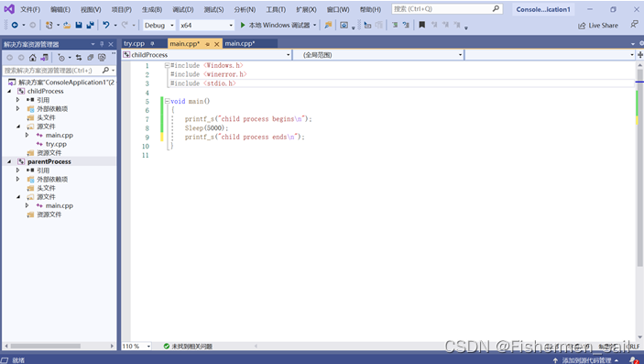Screen dimensions: 644x364
Task: Click the no issues found status indicator
Action: click(188, 347)
